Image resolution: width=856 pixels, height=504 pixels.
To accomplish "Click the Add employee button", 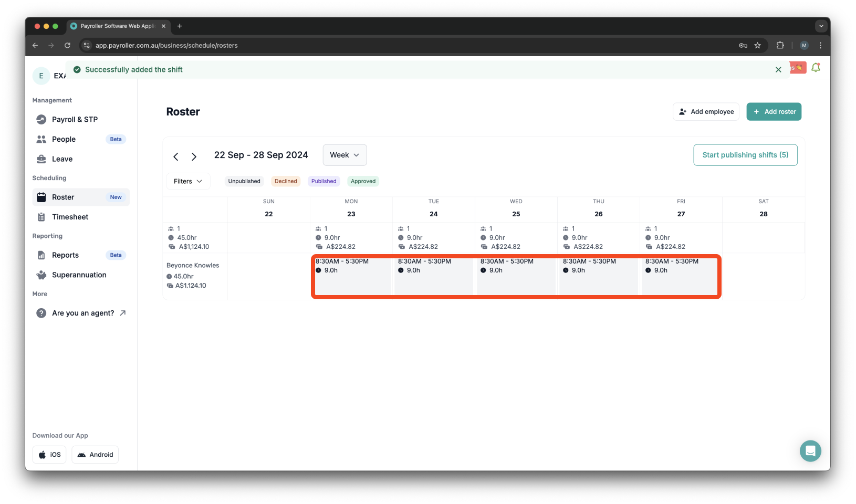I will point(706,112).
